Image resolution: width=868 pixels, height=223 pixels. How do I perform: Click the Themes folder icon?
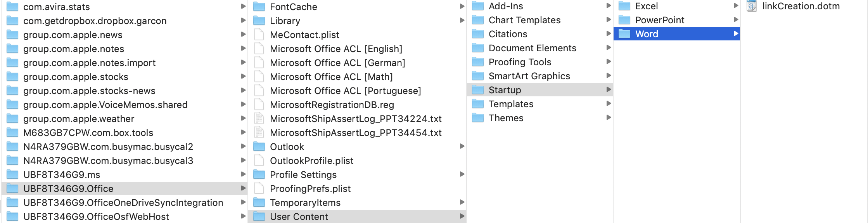(478, 118)
